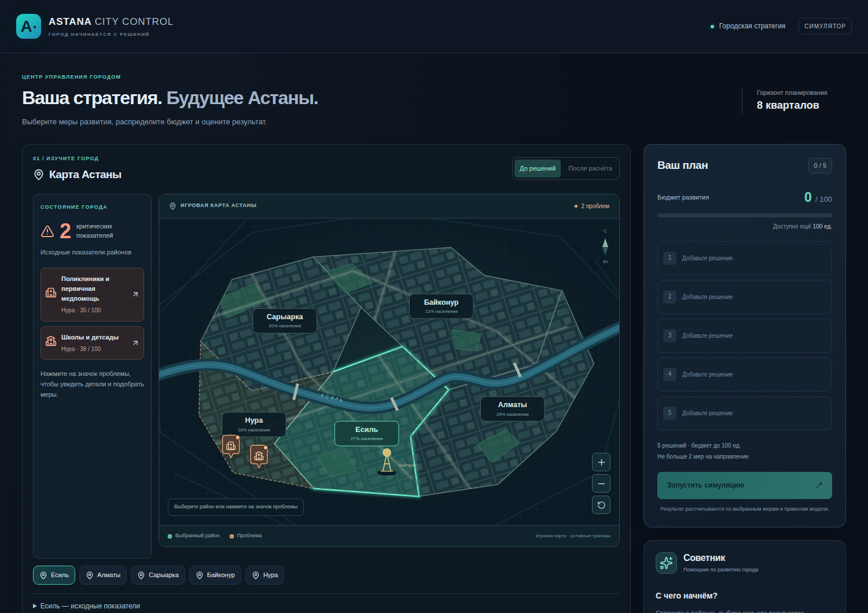Select the Байконур district chip below the map

215,575
